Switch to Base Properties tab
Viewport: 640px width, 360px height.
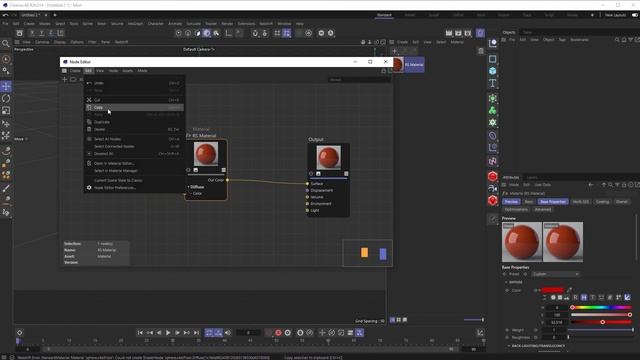[x=553, y=202]
